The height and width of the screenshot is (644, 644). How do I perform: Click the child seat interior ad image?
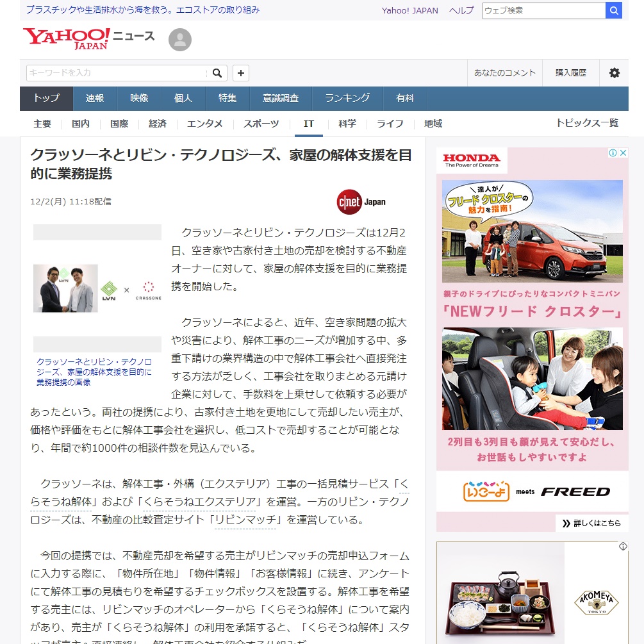pyautogui.click(x=533, y=379)
